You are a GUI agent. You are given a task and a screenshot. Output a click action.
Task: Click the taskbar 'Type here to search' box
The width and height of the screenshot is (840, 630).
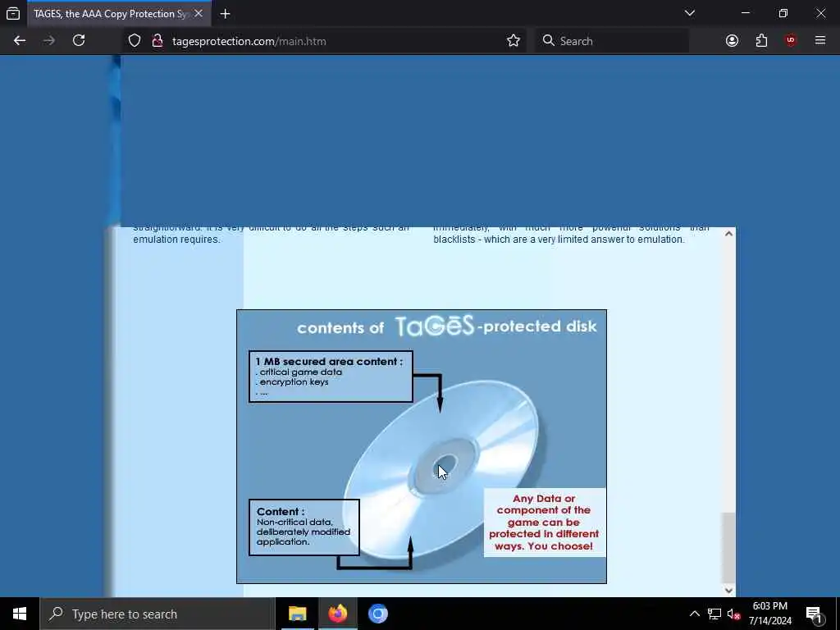tap(157, 614)
